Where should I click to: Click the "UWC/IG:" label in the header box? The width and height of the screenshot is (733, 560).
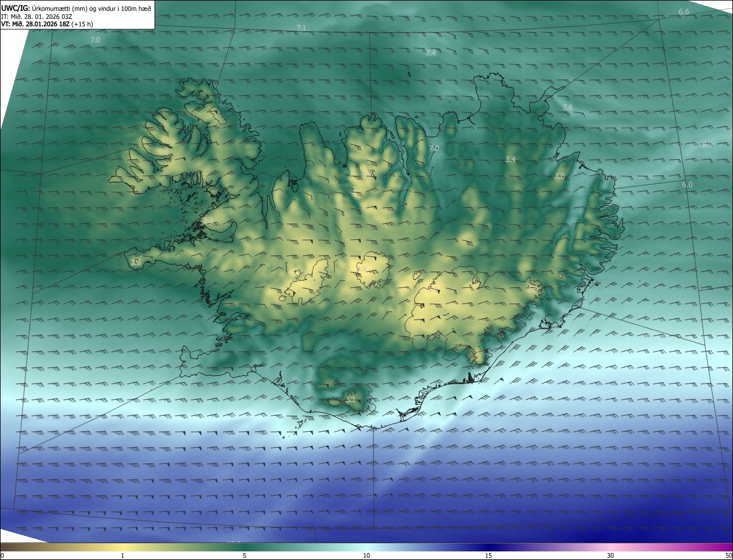click(x=14, y=8)
